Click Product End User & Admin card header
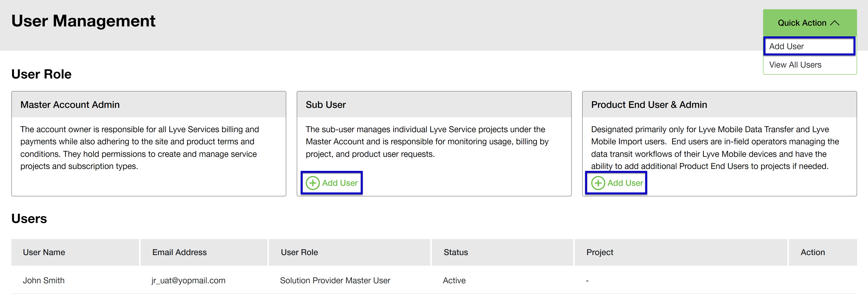The width and height of the screenshot is (868, 304). [x=649, y=105]
